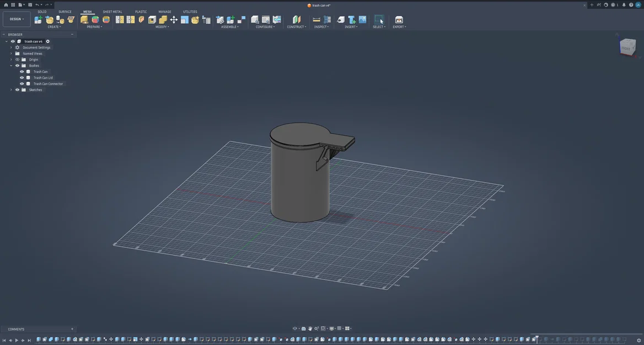Open the notifications bell icon

pyautogui.click(x=624, y=5)
